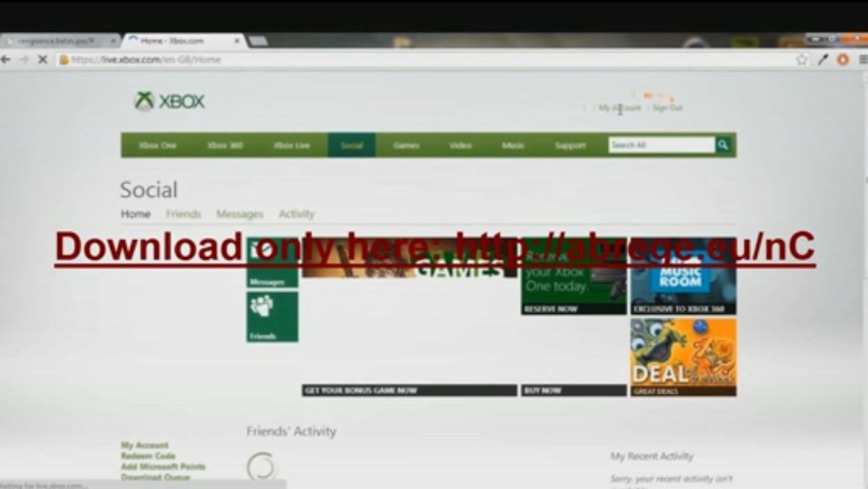Select the Social menu item
This screenshot has width=868, height=489.
pos(352,145)
